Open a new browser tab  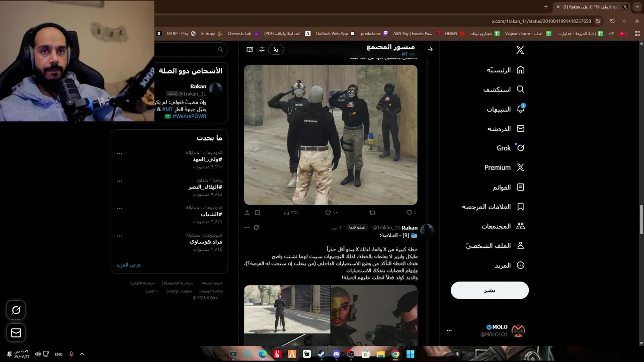point(546,7)
